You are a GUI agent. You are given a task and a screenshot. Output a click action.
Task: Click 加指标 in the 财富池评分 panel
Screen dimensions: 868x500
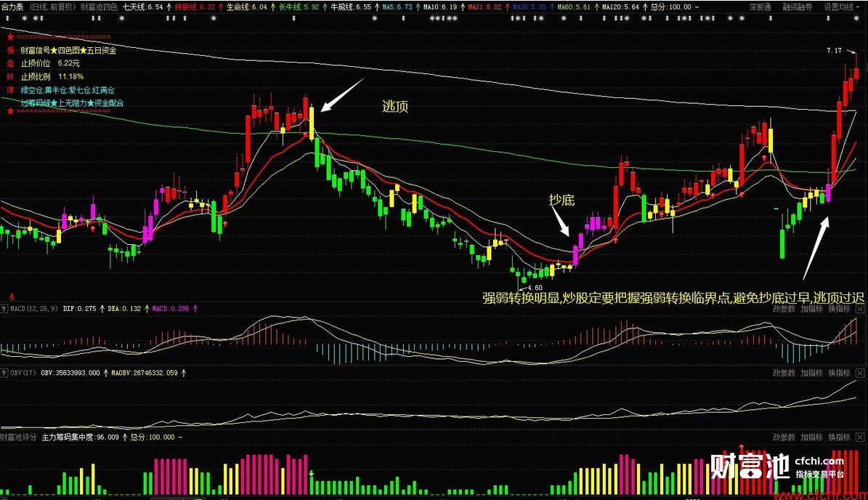click(811, 437)
